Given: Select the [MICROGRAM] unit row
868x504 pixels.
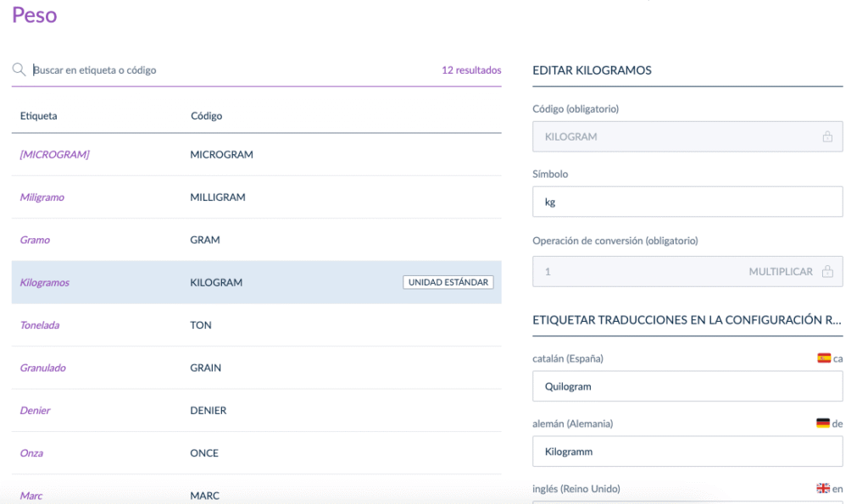Looking at the screenshot, I should point(256,154).
